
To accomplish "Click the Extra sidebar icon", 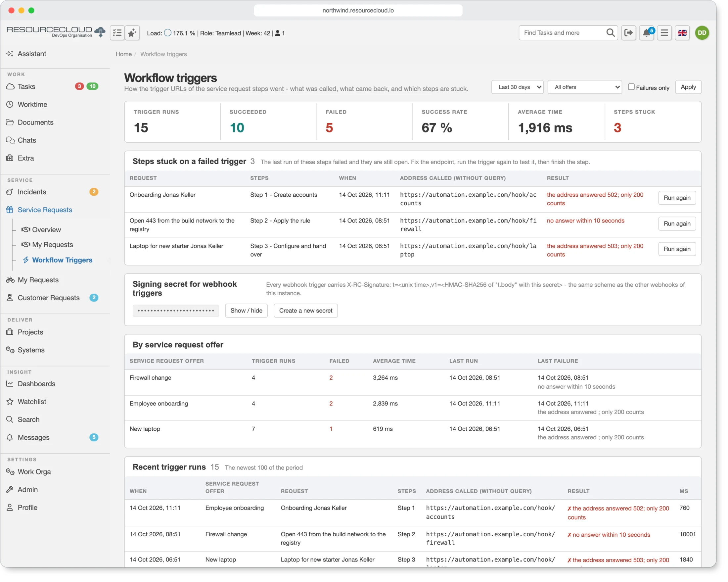I will click(10, 158).
